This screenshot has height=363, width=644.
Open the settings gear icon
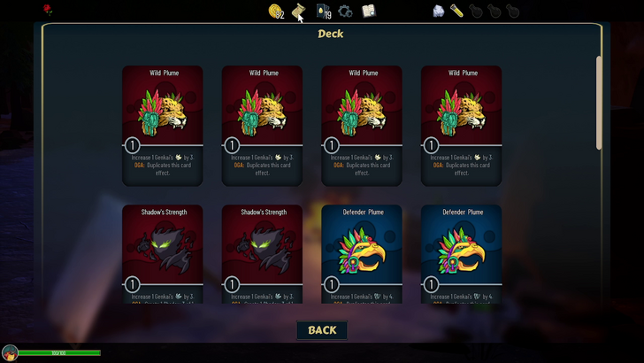[345, 12]
